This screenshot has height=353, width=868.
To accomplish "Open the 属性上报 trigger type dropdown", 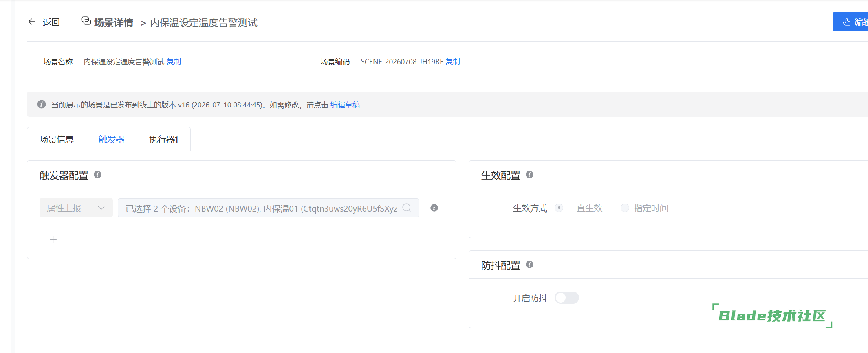I will coord(76,208).
